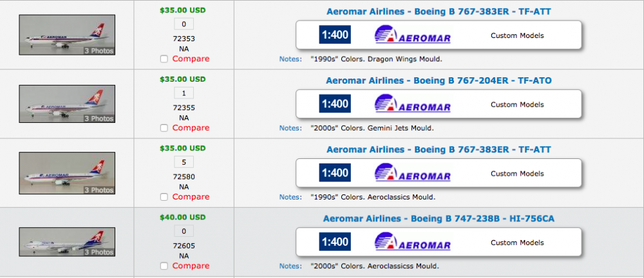
Task: Click Custom Models in the HI-756CA row
Action: [517, 243]
